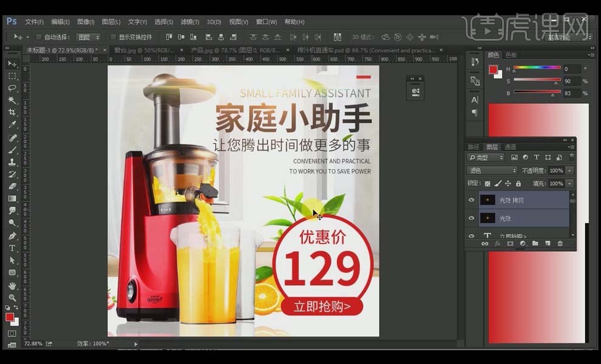Toggle lock image pixels

[498, 184]
